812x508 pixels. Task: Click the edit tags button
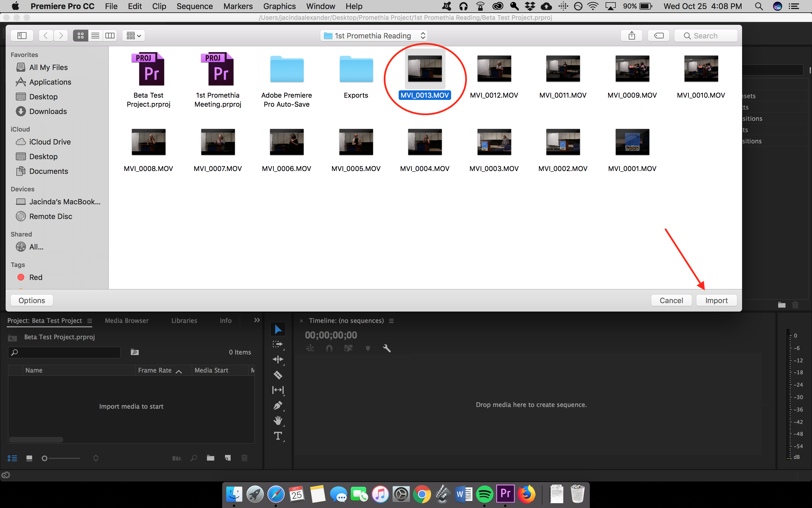[659, 35]
